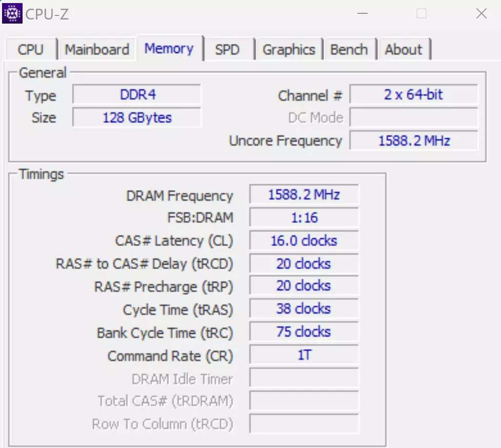Click the CAS# Latency (CL) label
This screenshot has width=501, height=448.
pyautogui.click(x=174, y=241)
